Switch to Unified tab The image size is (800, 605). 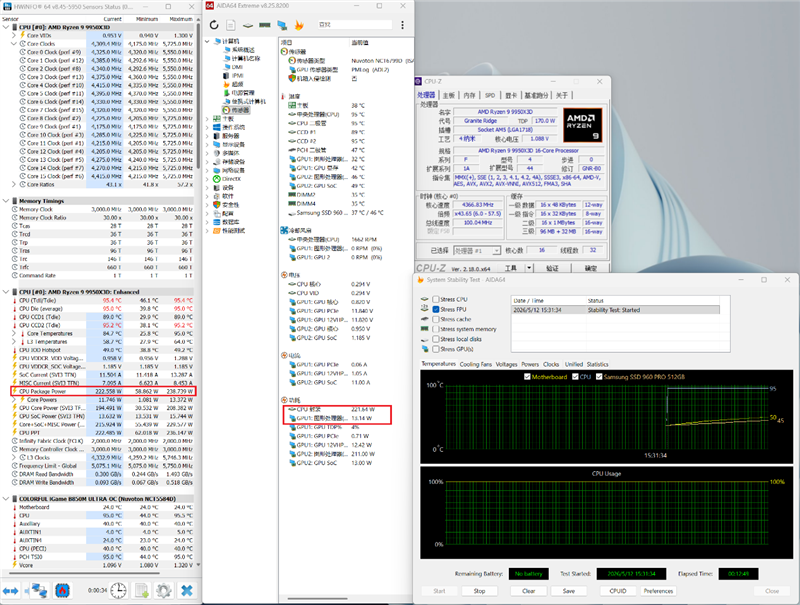pyautogui.click(x=573, y=364)
